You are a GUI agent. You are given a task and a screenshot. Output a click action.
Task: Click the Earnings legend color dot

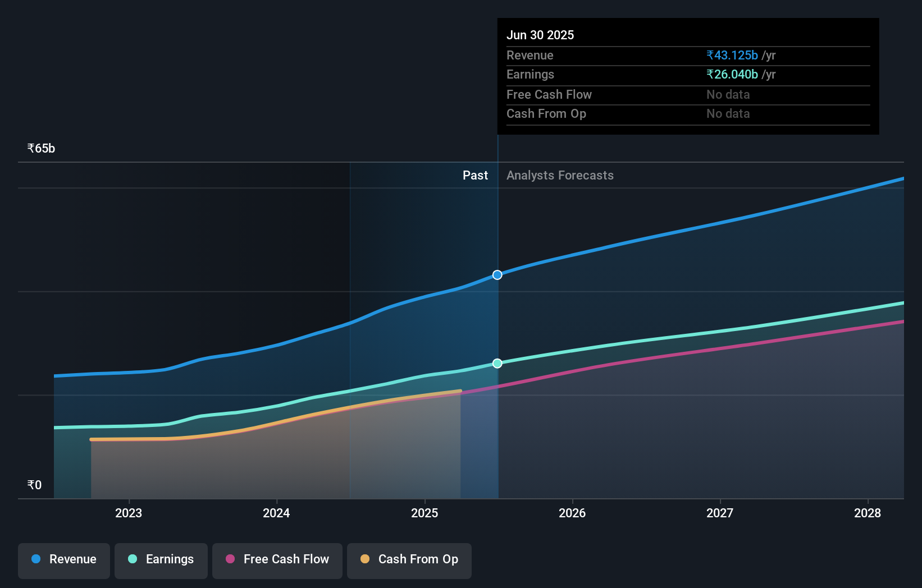coord(131,559)
